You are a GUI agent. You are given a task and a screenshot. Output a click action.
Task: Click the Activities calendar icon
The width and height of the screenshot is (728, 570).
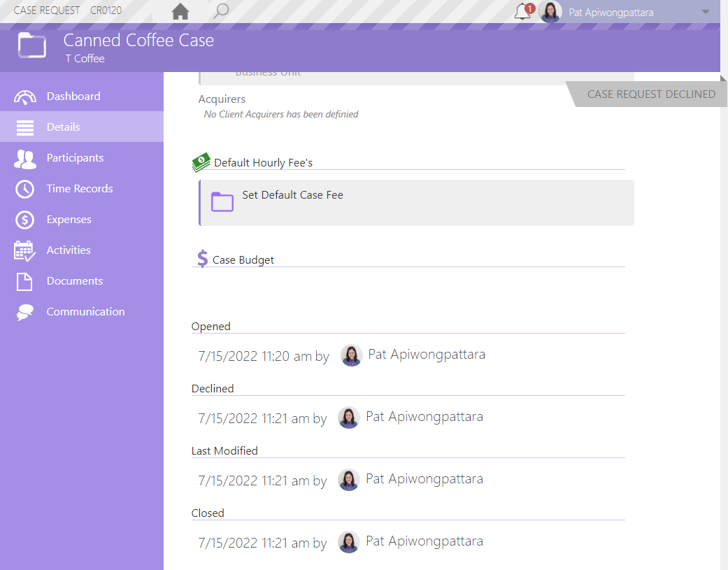[24, 250]
